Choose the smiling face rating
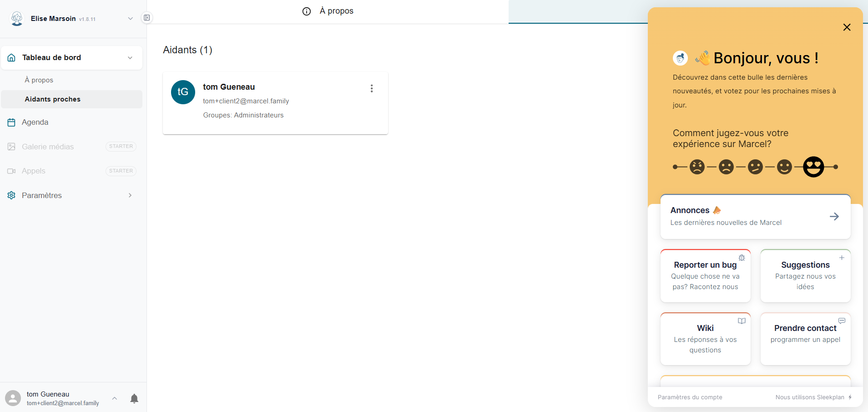 click(784, 167)
